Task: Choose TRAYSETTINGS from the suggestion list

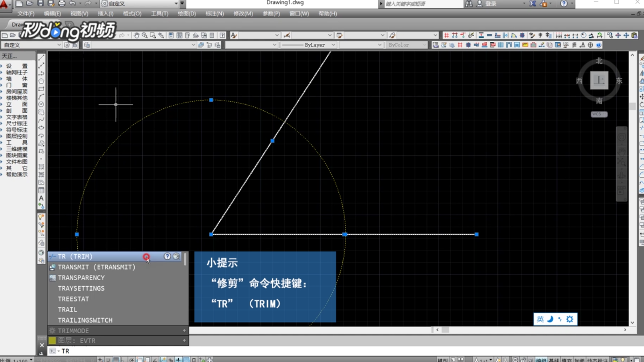Action: (x=118, y=288)
